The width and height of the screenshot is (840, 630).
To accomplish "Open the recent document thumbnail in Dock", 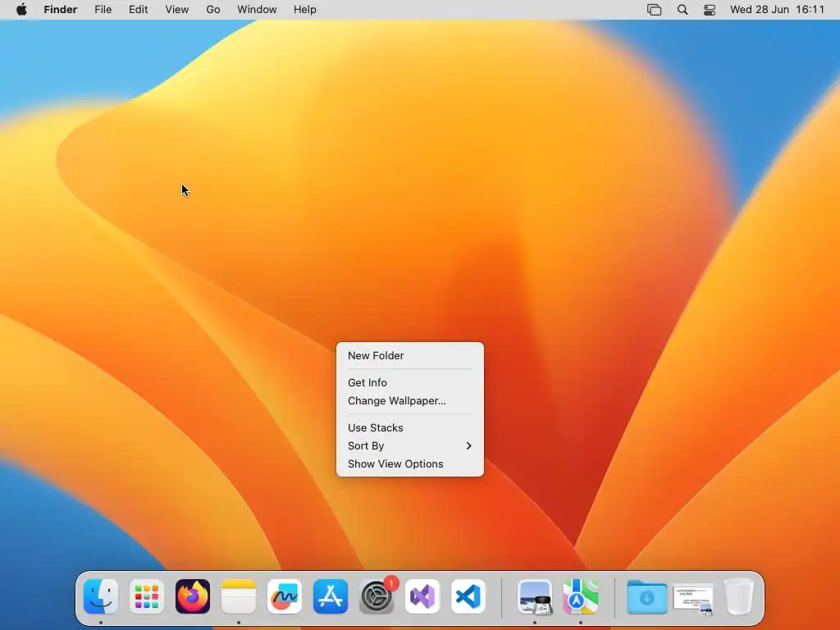I will (693, 600).
